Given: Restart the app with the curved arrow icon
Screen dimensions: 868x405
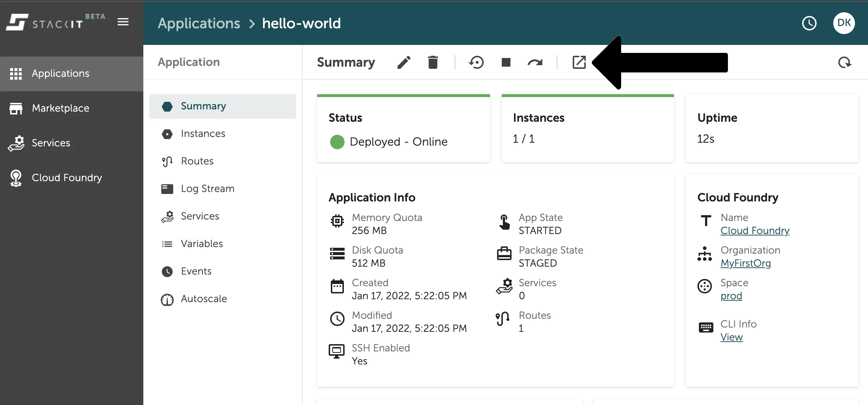Looking at the screenshot, I should tap(535, 62).
